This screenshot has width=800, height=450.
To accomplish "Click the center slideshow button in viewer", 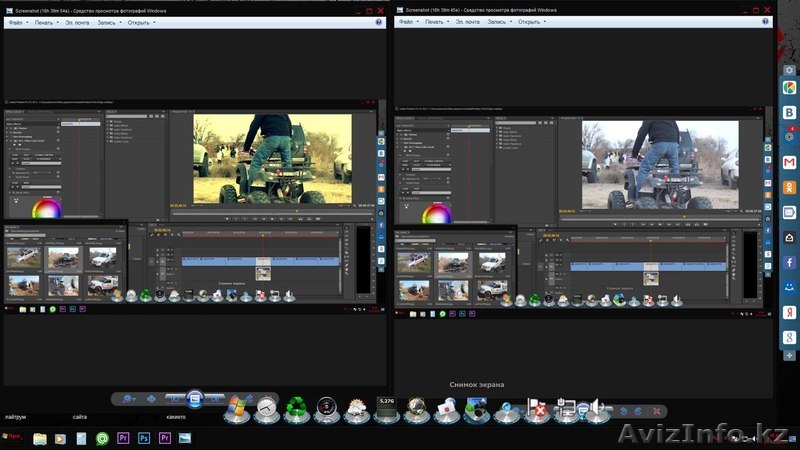I will 196,398.
